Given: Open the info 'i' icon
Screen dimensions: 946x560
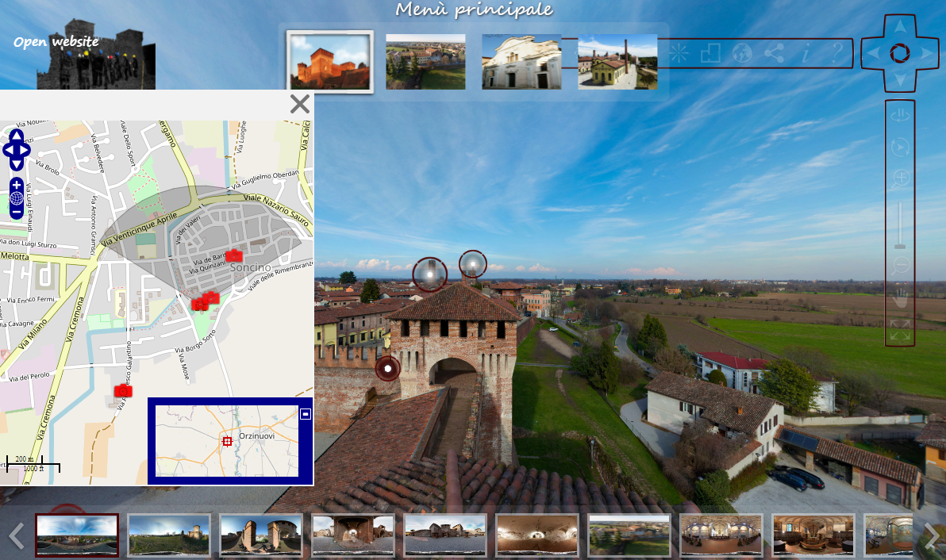Looking at the screenshot, I should coord(806,53).
